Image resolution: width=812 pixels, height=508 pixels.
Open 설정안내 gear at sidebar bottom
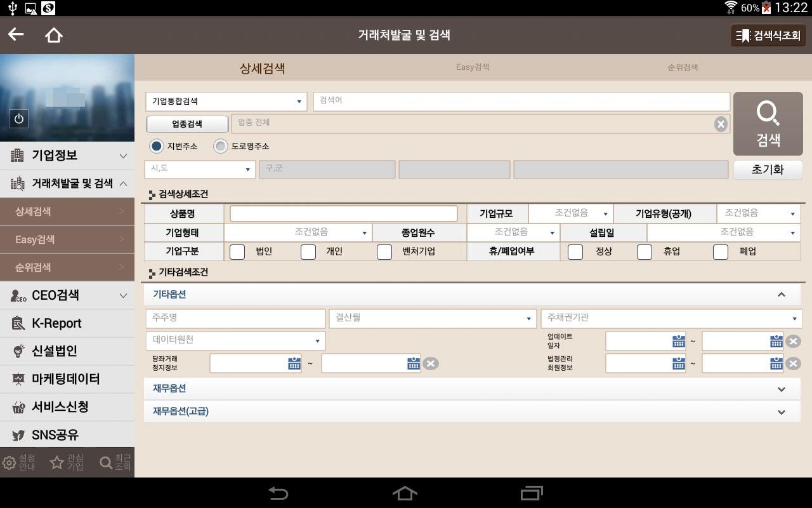tap(19, 462)
